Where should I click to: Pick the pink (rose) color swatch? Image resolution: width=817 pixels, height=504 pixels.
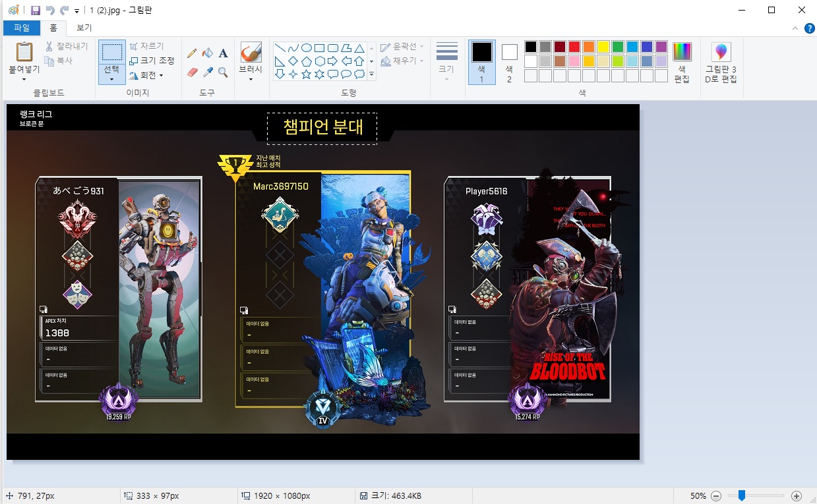pyautogui.click(x=574, y=61)
